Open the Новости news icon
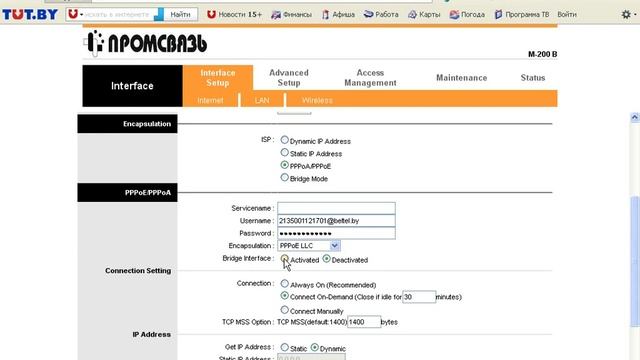The width and height of the screenshot is (640, 360). click(x=211, y=14)
